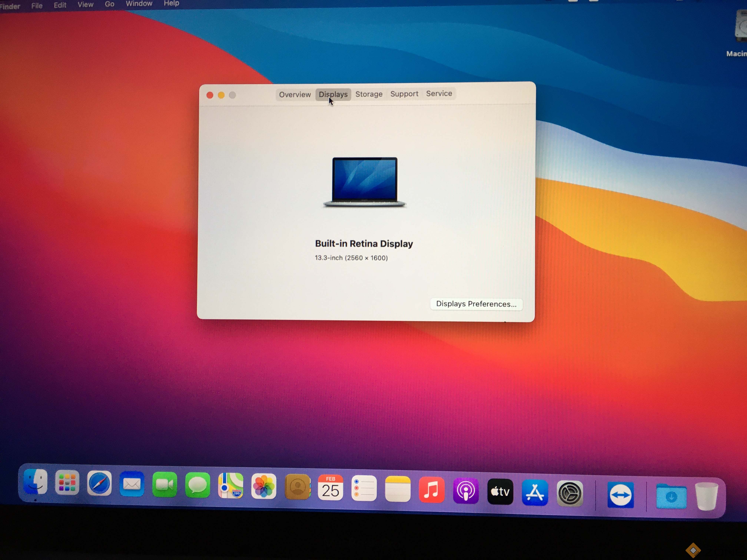Click the Displays Preferences button
The height and width of the screenshot is (560, 747).
476,304
